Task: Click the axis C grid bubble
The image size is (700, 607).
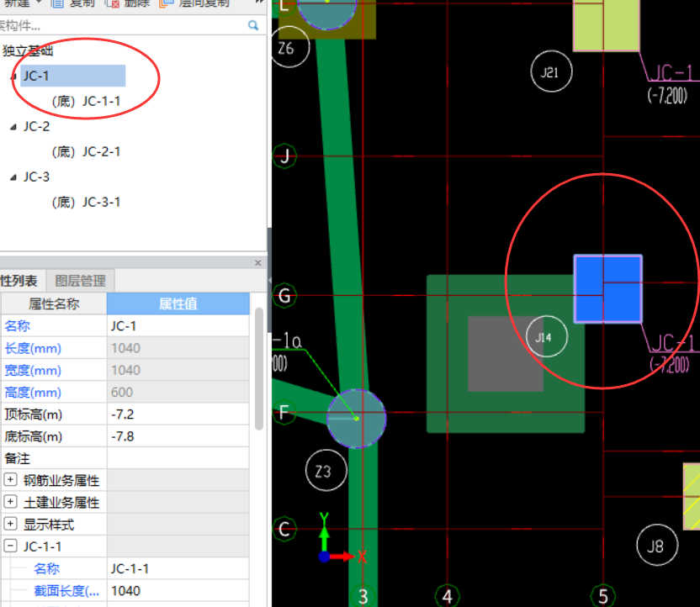Action: click(285, 529)
